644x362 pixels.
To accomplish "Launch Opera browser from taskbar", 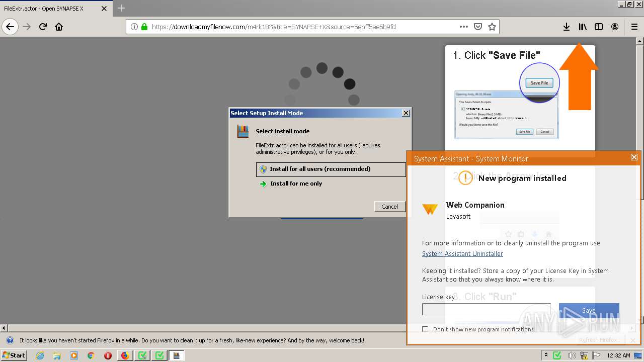I will (108, 355).
